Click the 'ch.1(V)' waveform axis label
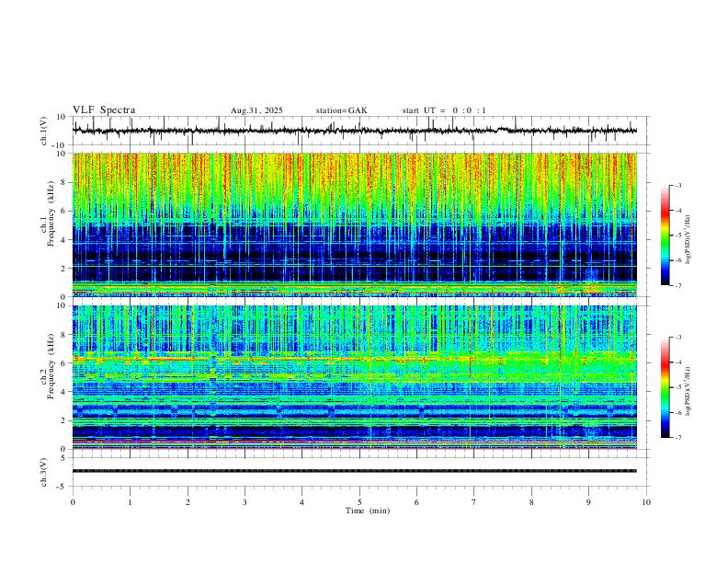The height and width of the screenshot is (563, 728). point(44,131)
